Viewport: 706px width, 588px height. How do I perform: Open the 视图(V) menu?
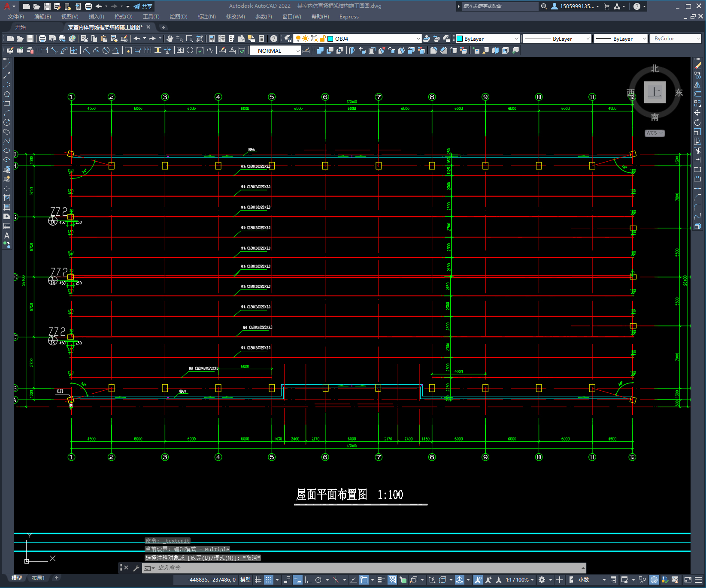point(70,17)
